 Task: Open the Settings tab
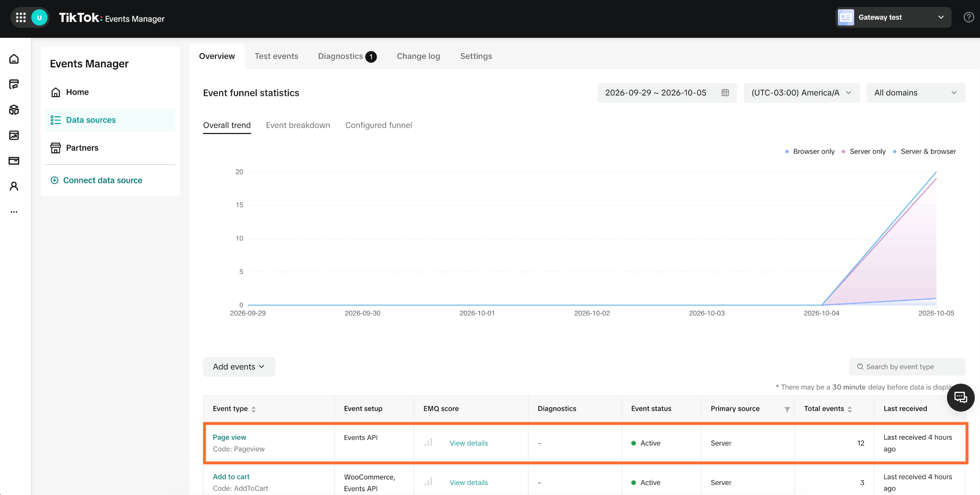tap(476, 56)
